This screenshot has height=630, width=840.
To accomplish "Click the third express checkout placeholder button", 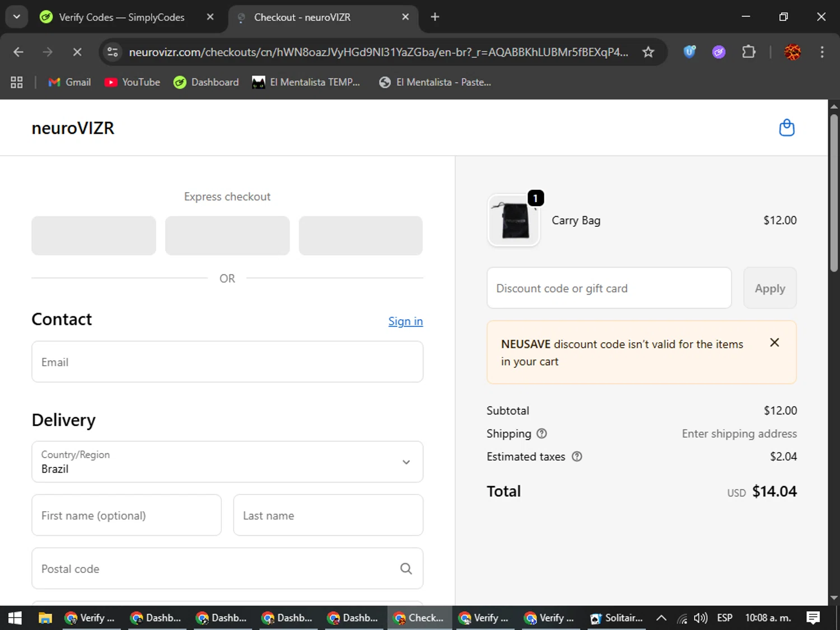I will pyautogui.click(x=361, y=236).
